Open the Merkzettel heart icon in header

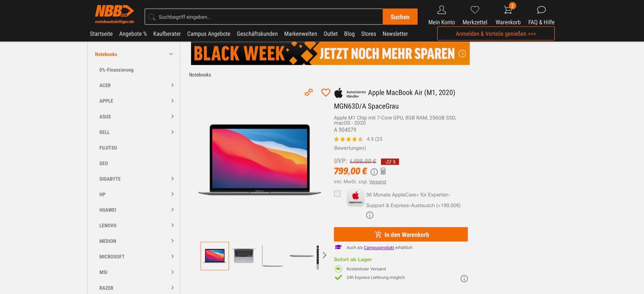[475, 10]
